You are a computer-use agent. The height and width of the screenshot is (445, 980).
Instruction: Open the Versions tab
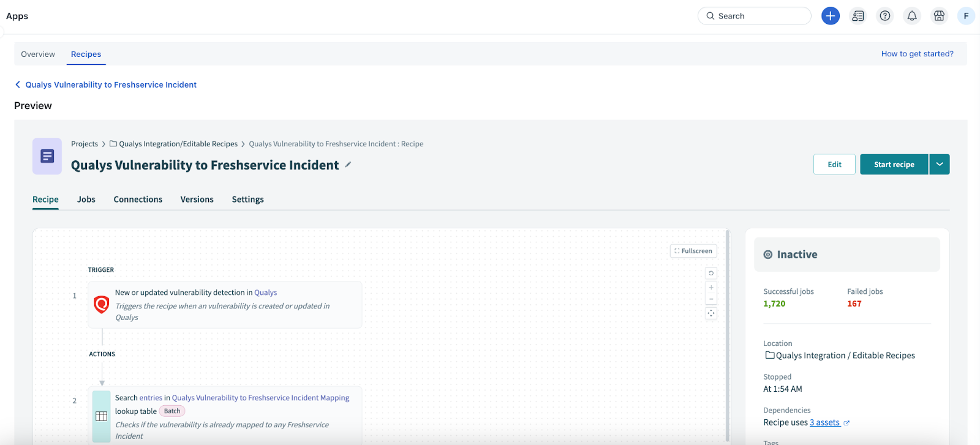click(x=197, y=200)
